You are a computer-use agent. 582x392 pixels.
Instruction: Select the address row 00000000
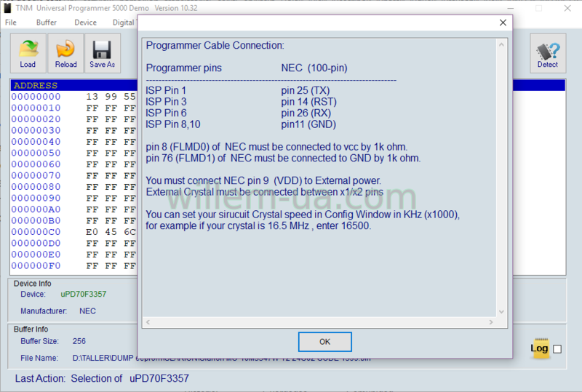(36, 97)
